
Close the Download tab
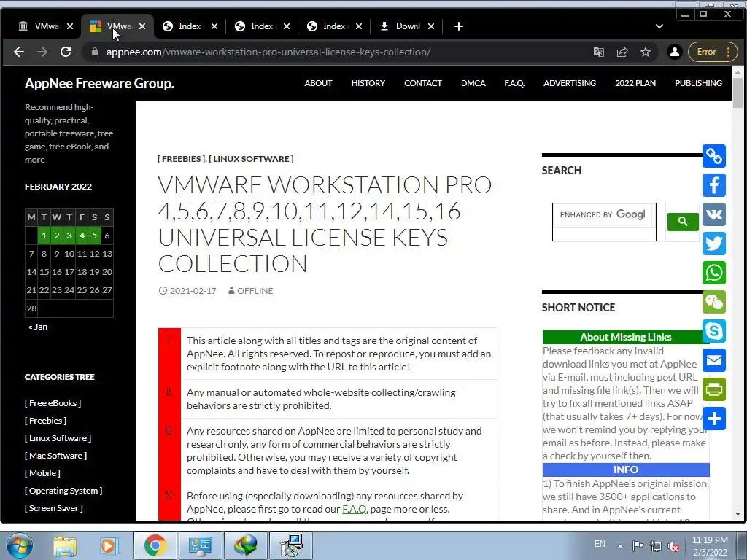click(431, 26)
